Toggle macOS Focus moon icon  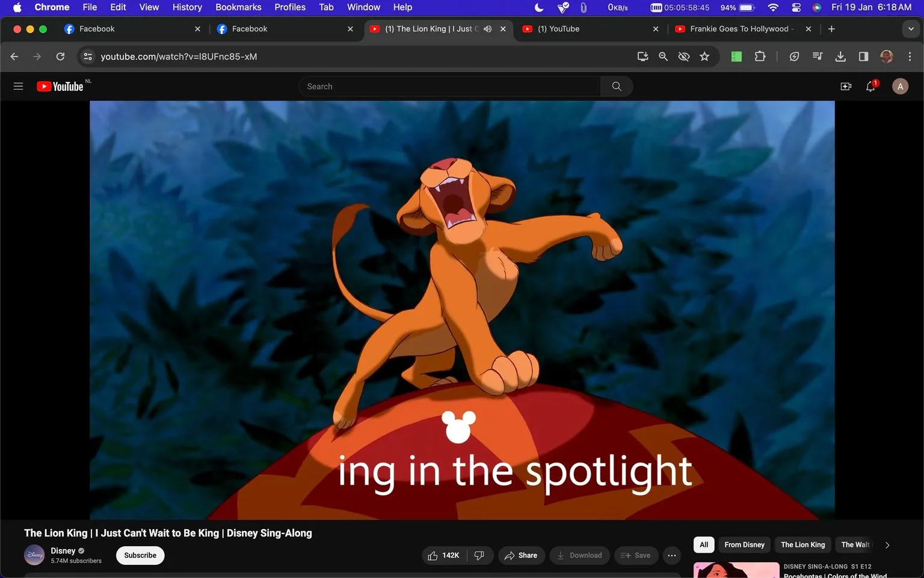539,7
